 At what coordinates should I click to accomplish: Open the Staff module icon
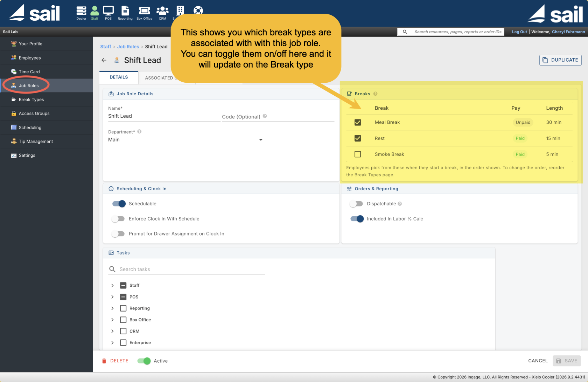[x=94, y=13]
